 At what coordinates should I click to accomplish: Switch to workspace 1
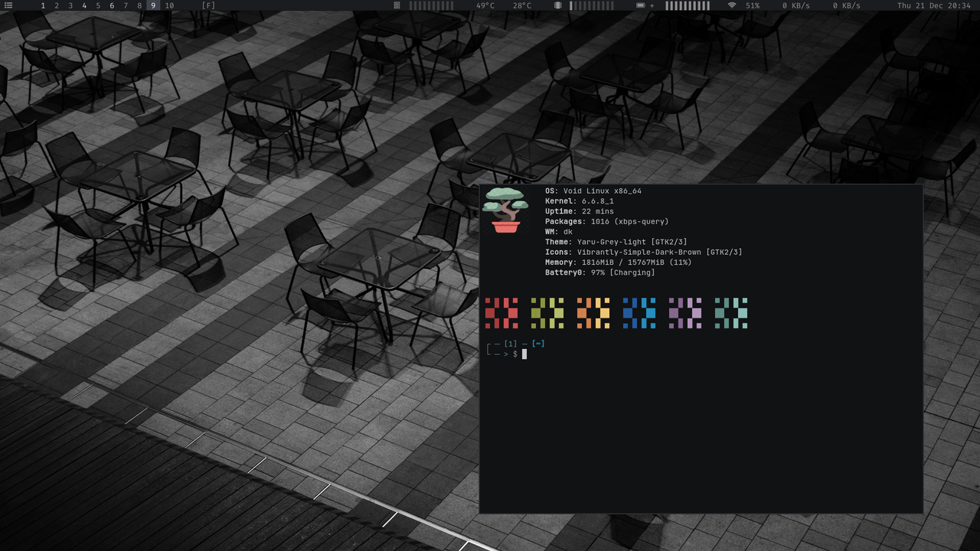click(43, 5)
